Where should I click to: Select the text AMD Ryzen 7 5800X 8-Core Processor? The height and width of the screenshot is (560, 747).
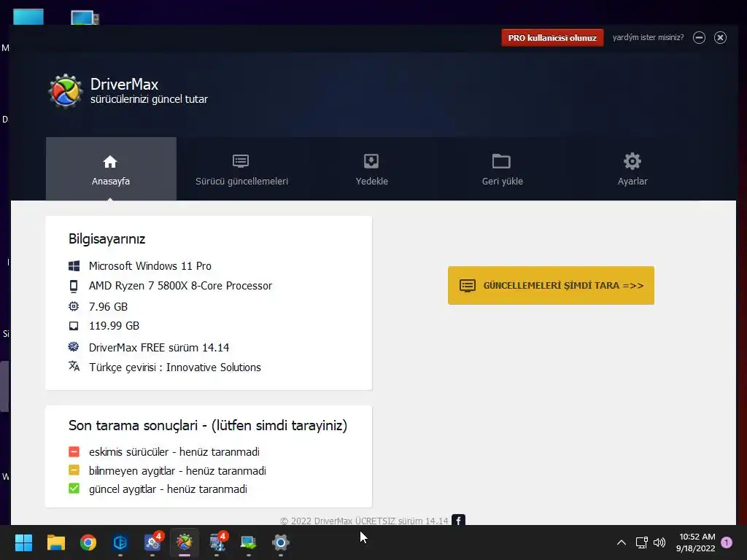point(181,286)
